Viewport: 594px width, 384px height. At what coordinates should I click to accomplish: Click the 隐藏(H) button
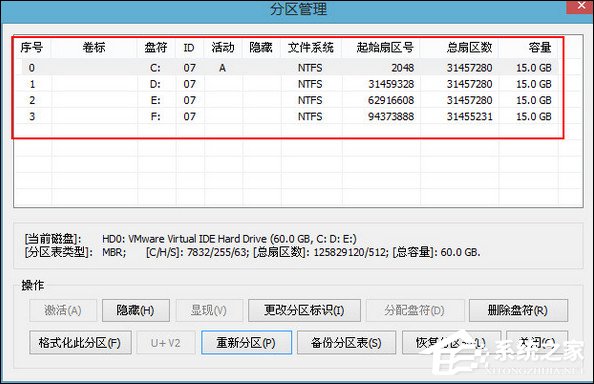tap(136, 311)
